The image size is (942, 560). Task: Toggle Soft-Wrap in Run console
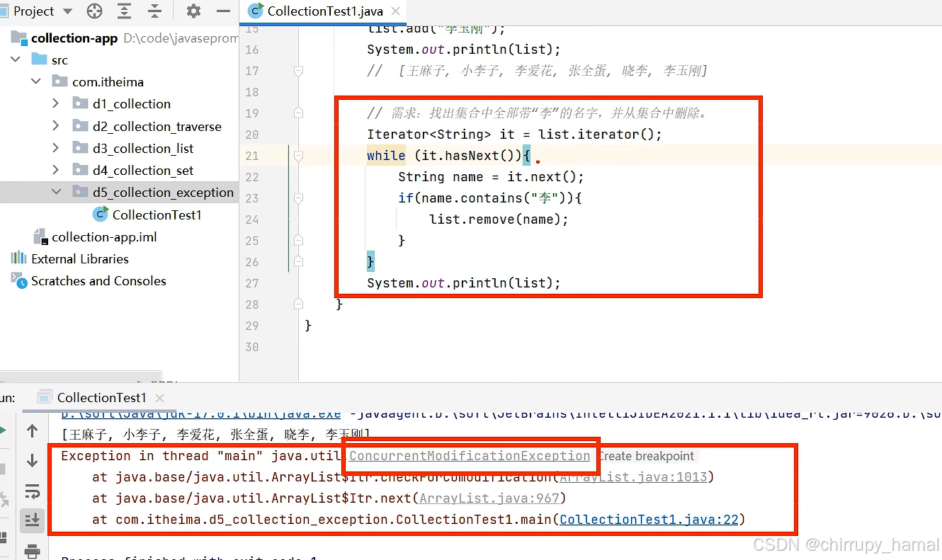[x=32, y=491]
